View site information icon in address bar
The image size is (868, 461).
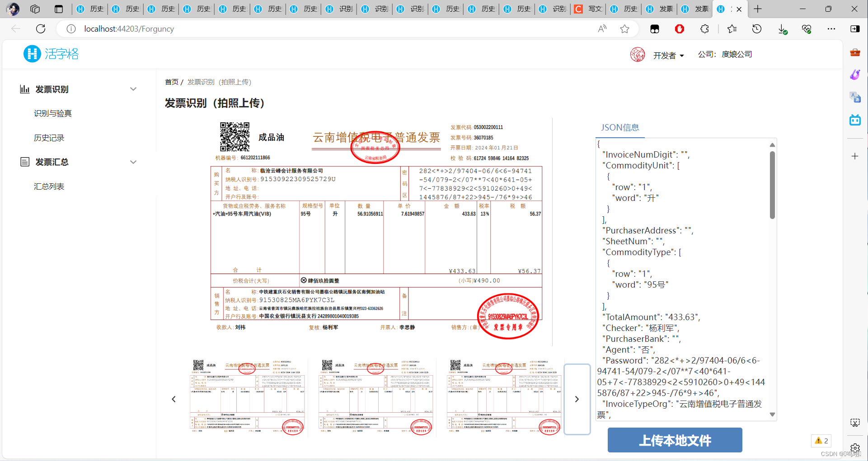(71, 29)
